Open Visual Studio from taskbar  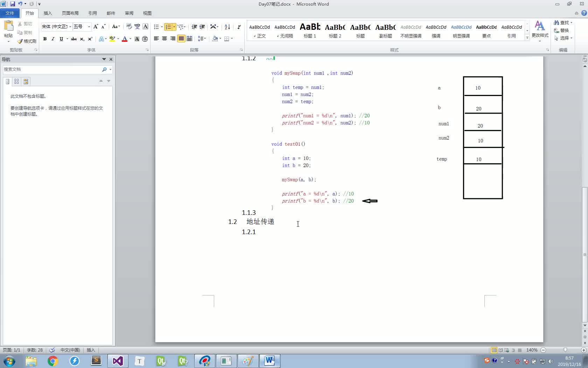click(x=118, y=361)
